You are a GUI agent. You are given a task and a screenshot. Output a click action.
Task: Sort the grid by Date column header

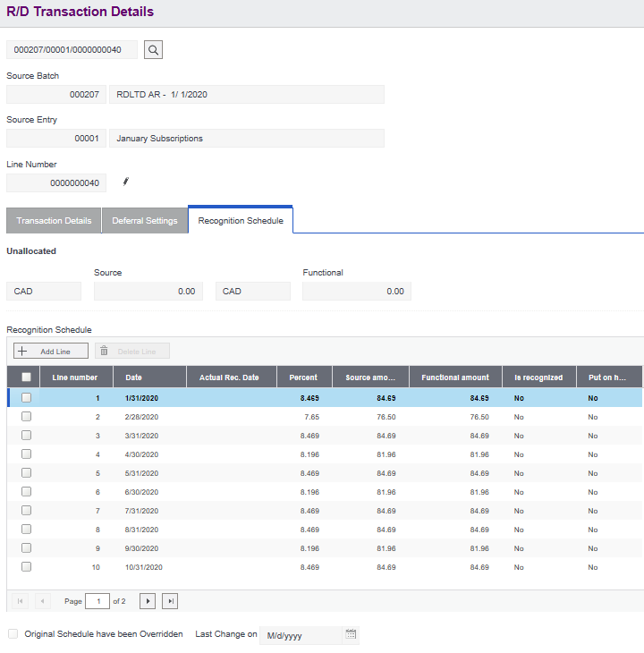coord(134,377)
